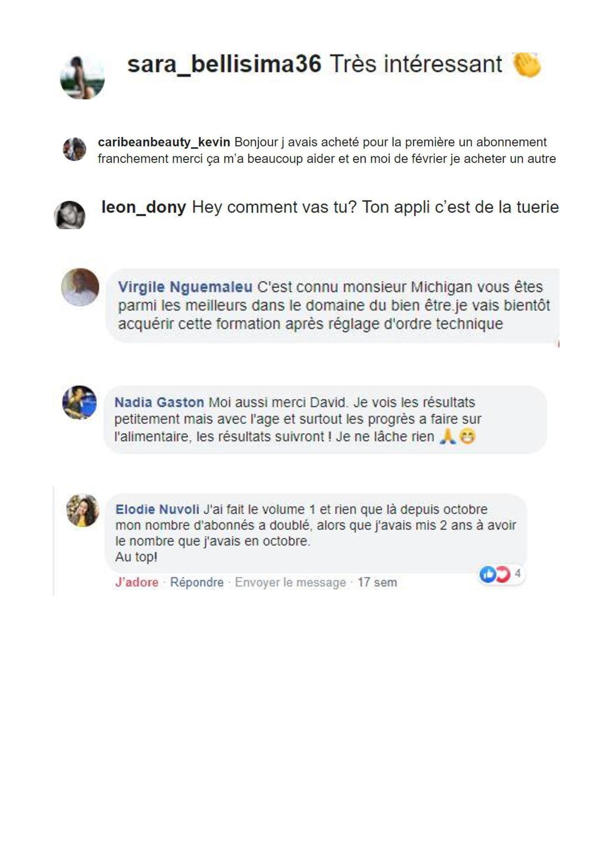Click Répondre under Elodie's comment
The height and width of the screenshot is (868, 612).
coord(197,582)
